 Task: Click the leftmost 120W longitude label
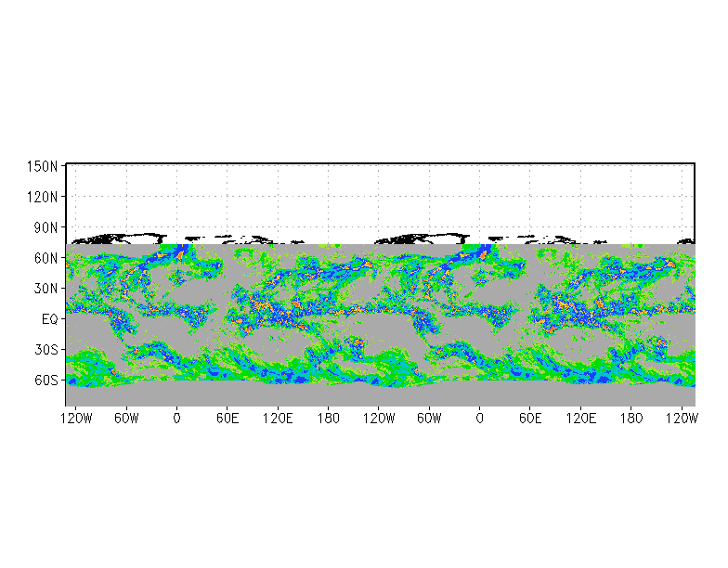click(x=76, y=419)
